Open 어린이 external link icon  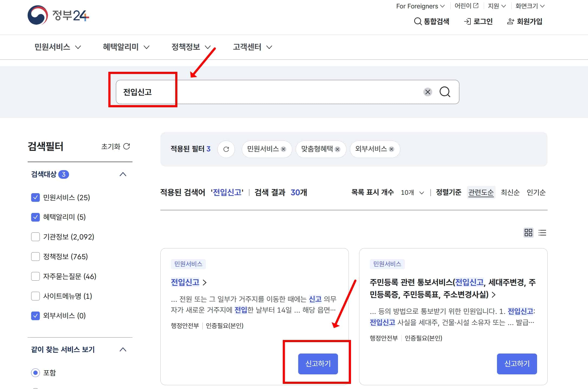[x=476, y=6]
